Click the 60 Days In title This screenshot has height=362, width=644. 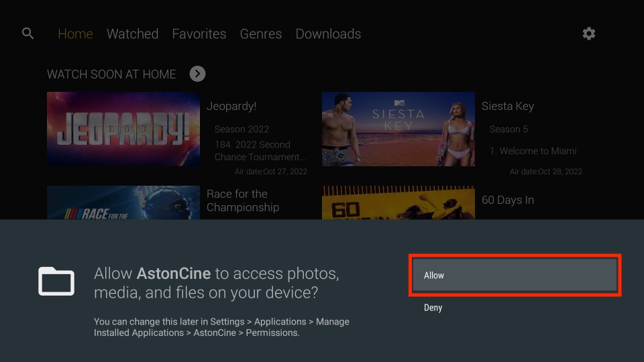coord(508,200)
